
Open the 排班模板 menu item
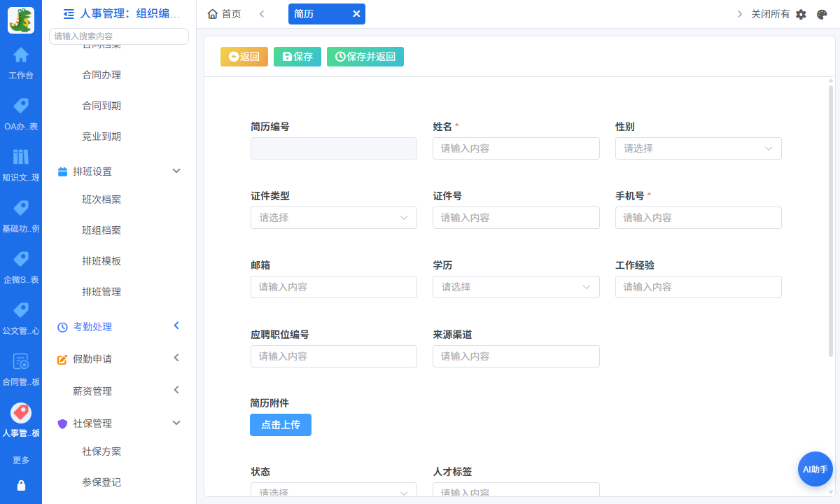coord(101,261)
